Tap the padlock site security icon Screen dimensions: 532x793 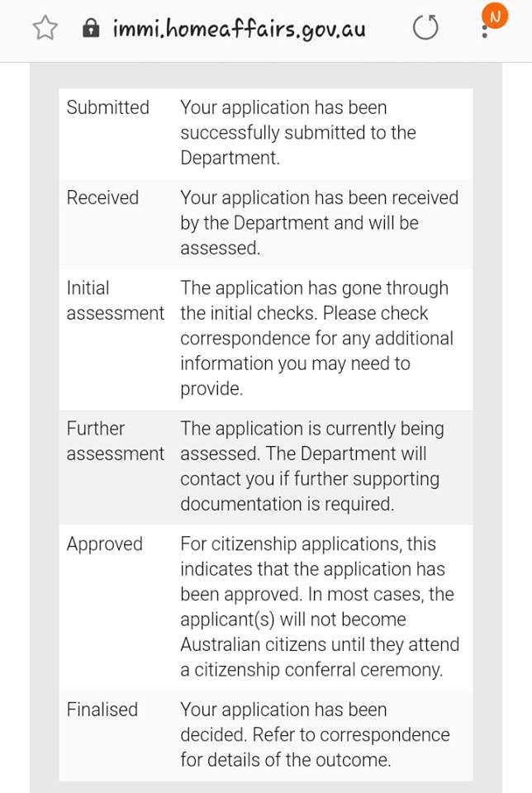click(x=91, y=28)
